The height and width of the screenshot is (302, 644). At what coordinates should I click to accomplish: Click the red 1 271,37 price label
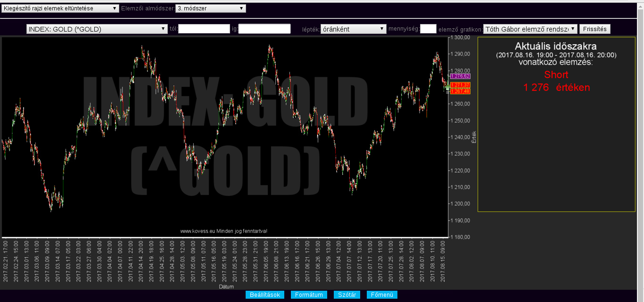(460, 85)
